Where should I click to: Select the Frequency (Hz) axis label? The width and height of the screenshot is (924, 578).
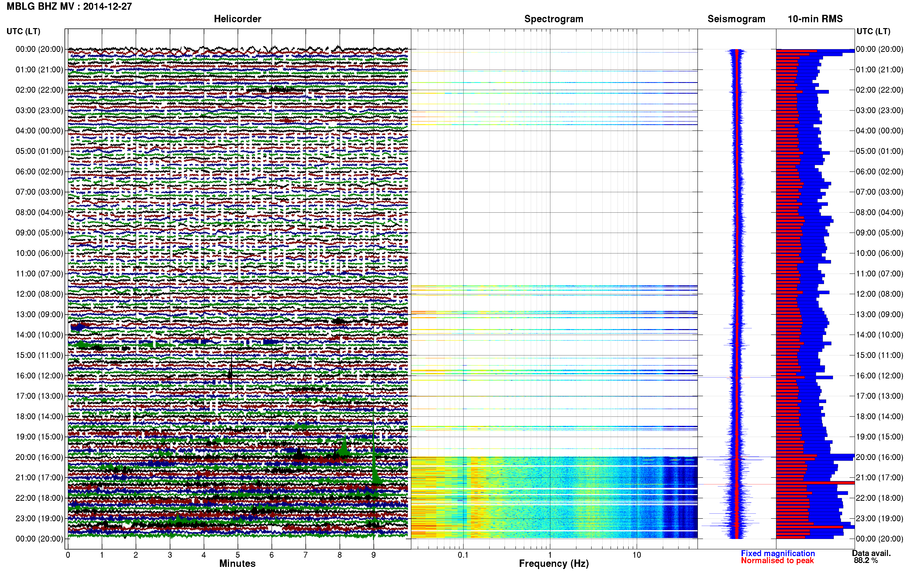tap(553, 564)
